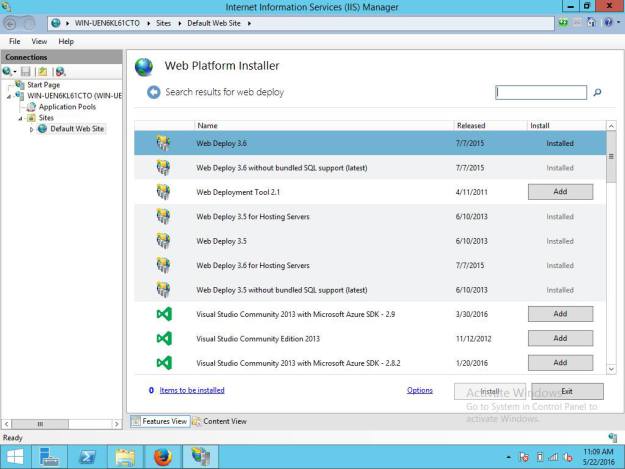The image size is (625, 469).
Task: Click the Web Deploy 3.6 package icon
Action: click(x=163, y=143)
